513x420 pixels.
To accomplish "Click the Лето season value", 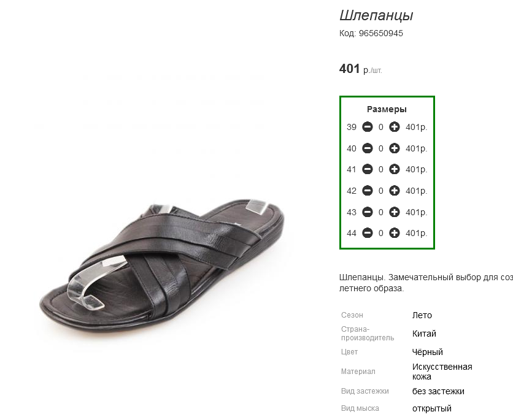I will (422, 315).
